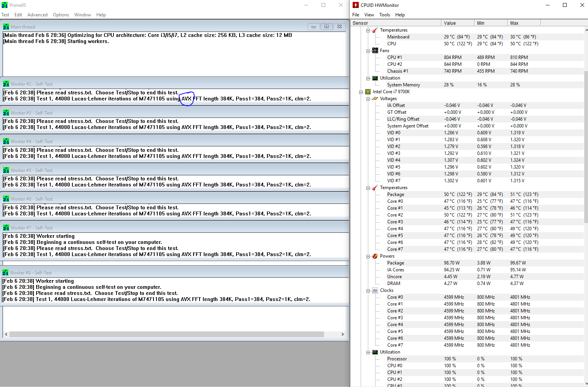This screenshot has height=387, width=588.
Task: Open the Test menu in Prime95
Action: click(5, 15)
